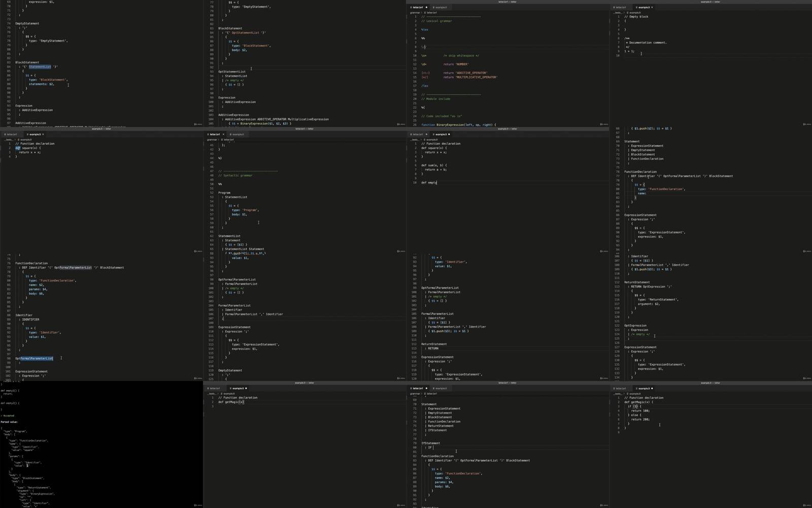Click 'Parsed value:' heading in terminal output
This screenshot has height=508, width=812.
click(9, 422)
